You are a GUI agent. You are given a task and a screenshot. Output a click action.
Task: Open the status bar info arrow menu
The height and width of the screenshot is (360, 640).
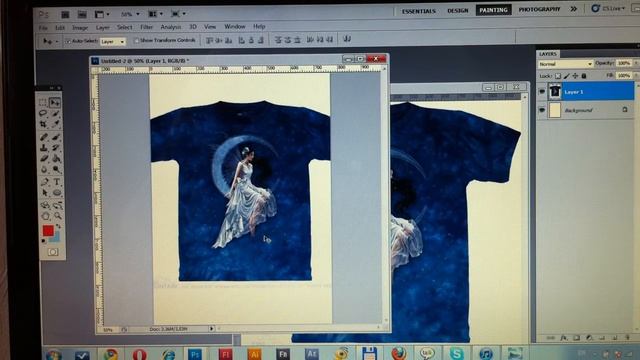[x=211, y=329]
